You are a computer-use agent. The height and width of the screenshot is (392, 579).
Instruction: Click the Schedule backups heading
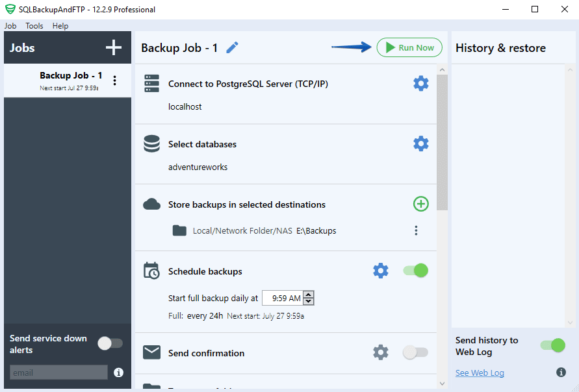point(205,271)
